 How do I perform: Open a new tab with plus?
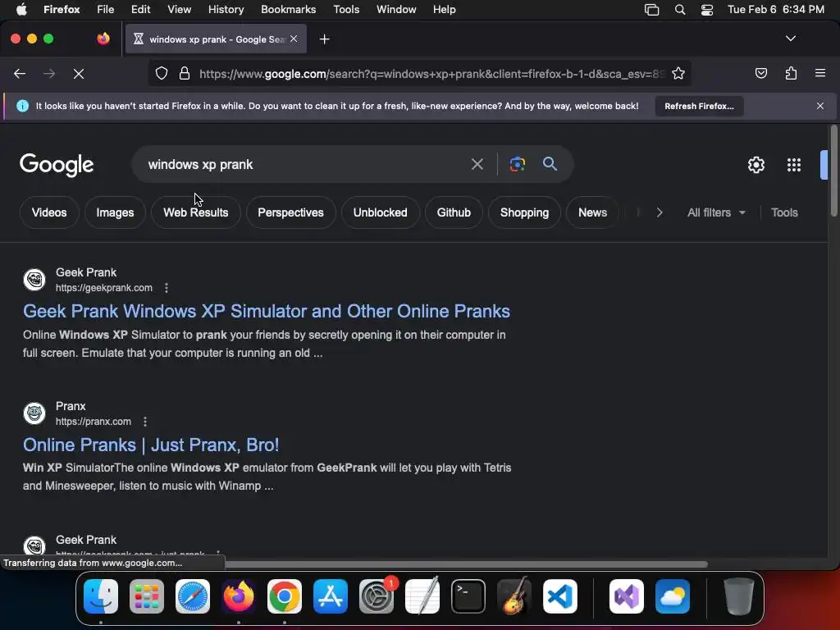[324, 39]
